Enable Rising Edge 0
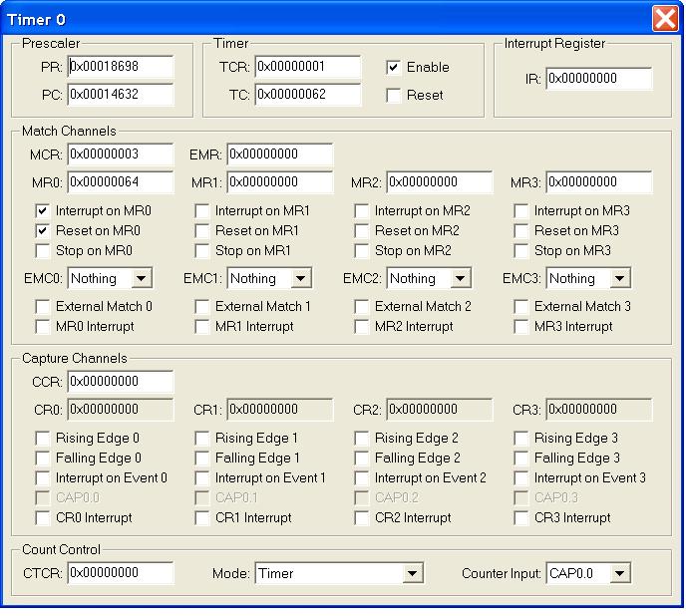686x616 pixels. [42, 439]
